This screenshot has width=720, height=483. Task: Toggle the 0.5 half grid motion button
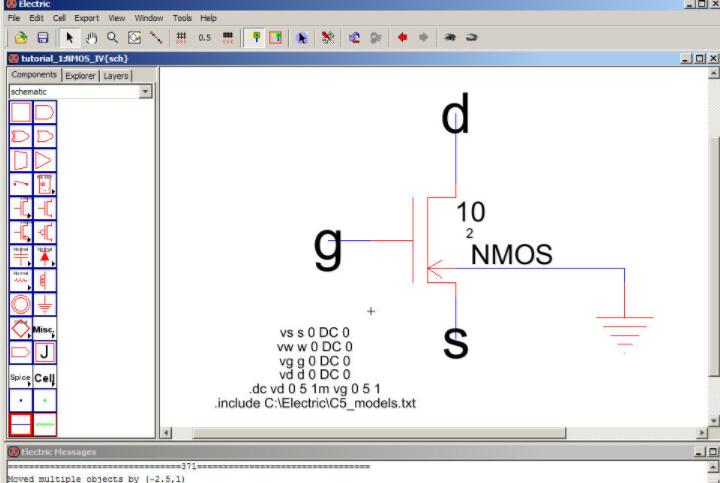pyautogui.click(x=204, y=37)
